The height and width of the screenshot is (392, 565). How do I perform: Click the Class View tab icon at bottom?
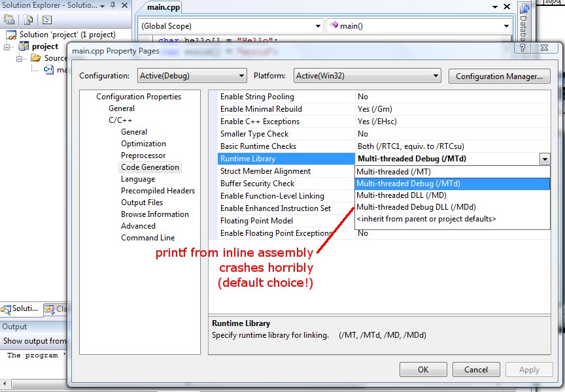[x=49, y=309]
